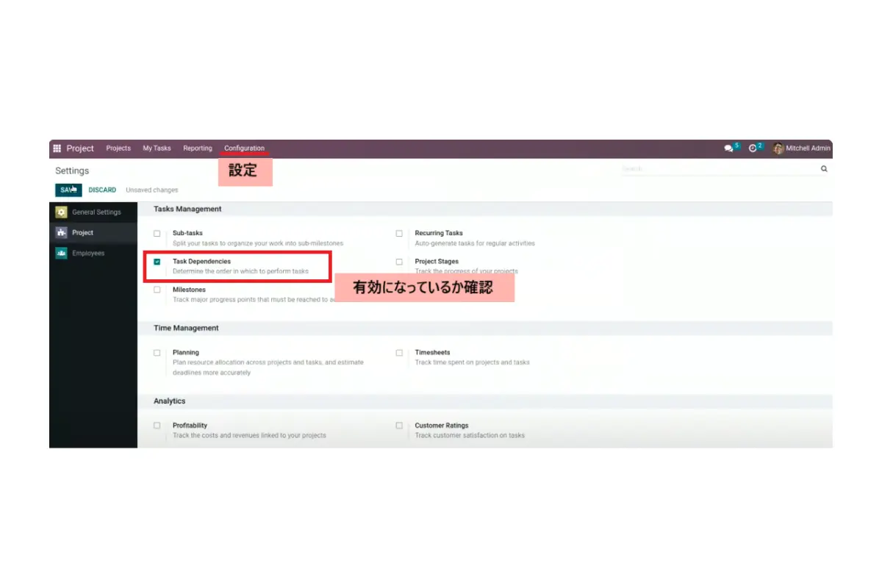Click 'Auto-generate tasks for regular activities' text
Viewport: 882px width, 588px height.
(475, 243)
